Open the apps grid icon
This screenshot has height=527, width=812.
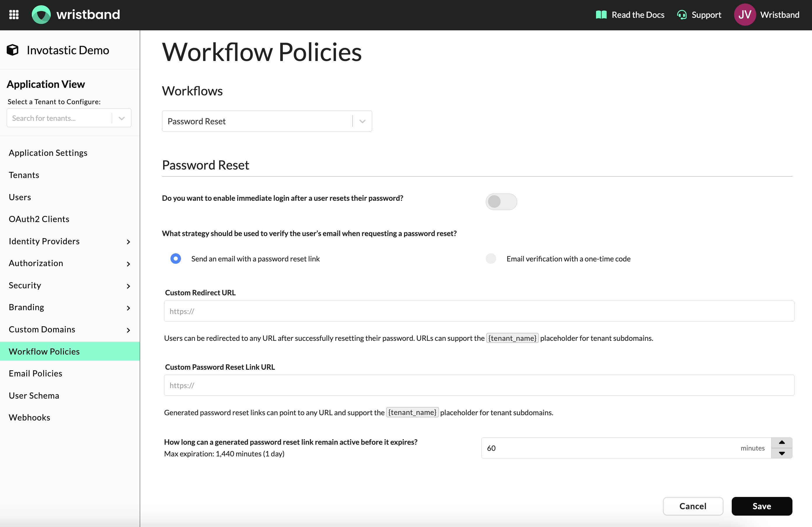(14, 15)
